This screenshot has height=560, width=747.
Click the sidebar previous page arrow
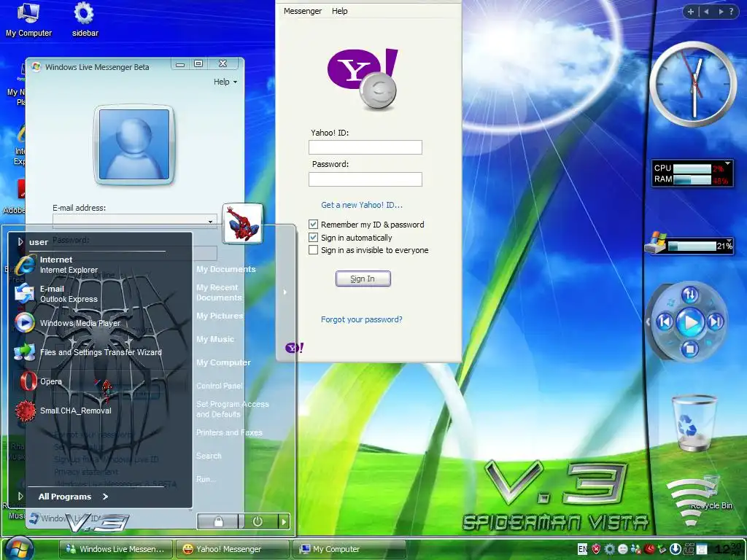tap(706, 12)
